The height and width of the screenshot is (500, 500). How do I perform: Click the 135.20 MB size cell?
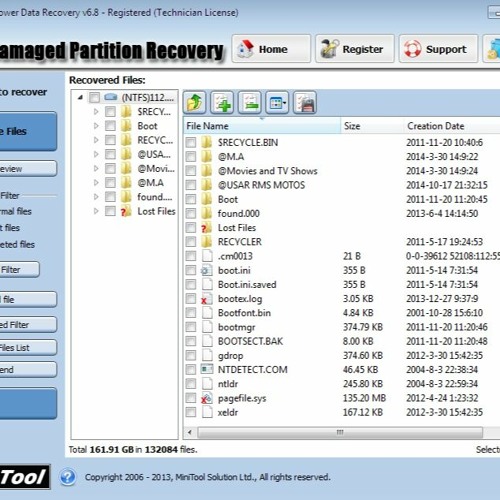[x=364, y=398]
